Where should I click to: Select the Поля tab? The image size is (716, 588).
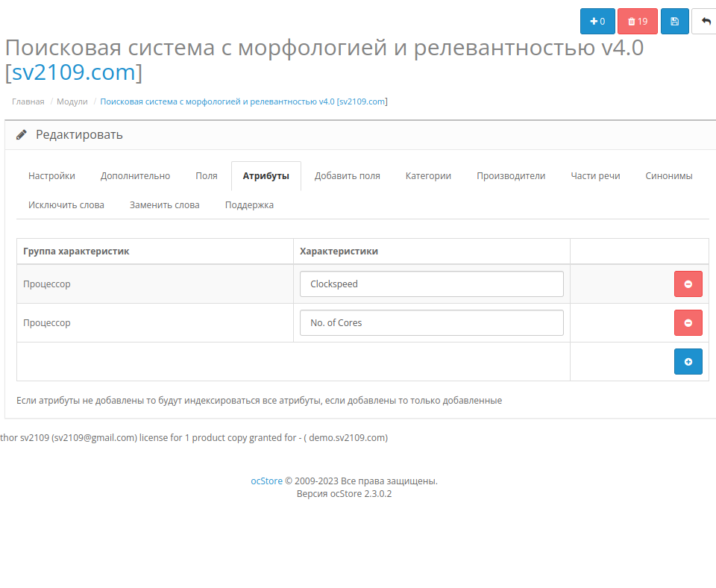coord(207,176)
